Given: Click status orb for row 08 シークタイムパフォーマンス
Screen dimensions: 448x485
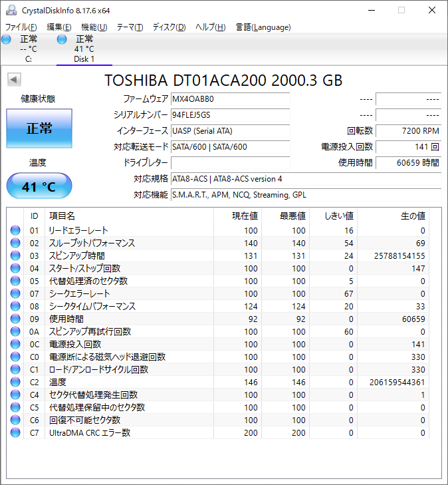Looking at the screenshot, I should tap(15, 306).
